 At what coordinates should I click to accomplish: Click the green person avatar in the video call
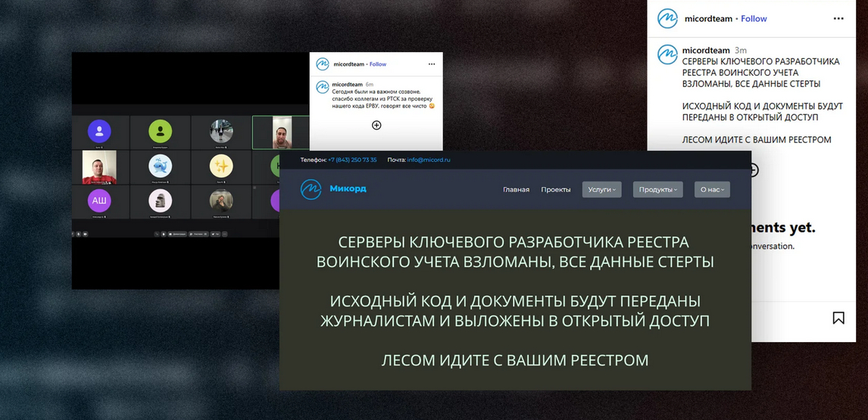(160, 132)
